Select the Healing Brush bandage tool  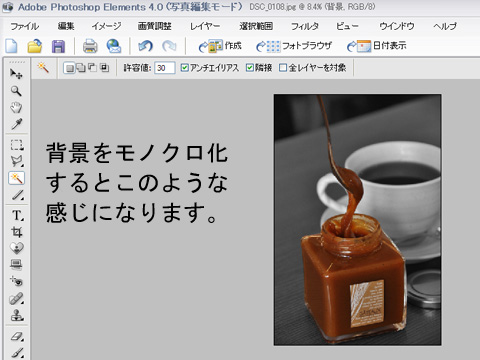(16, 298)
